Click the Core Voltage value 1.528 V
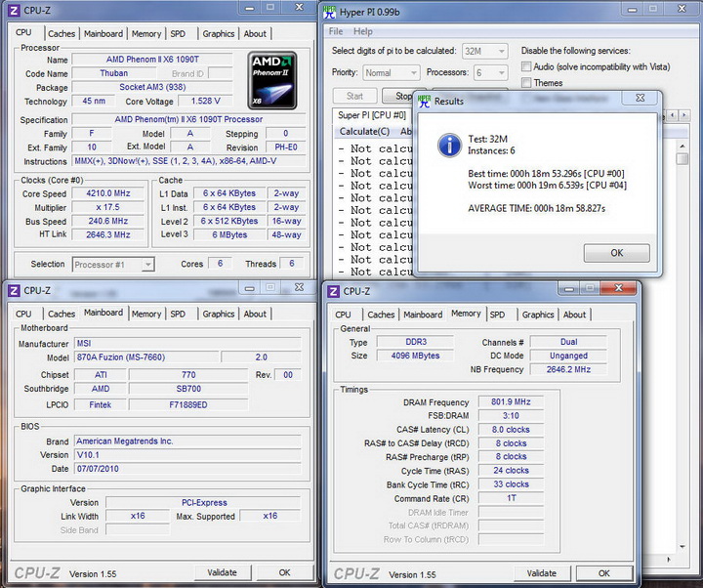This screenshot has height=588, width=703. pyautogui.click(x=205, y=101)
